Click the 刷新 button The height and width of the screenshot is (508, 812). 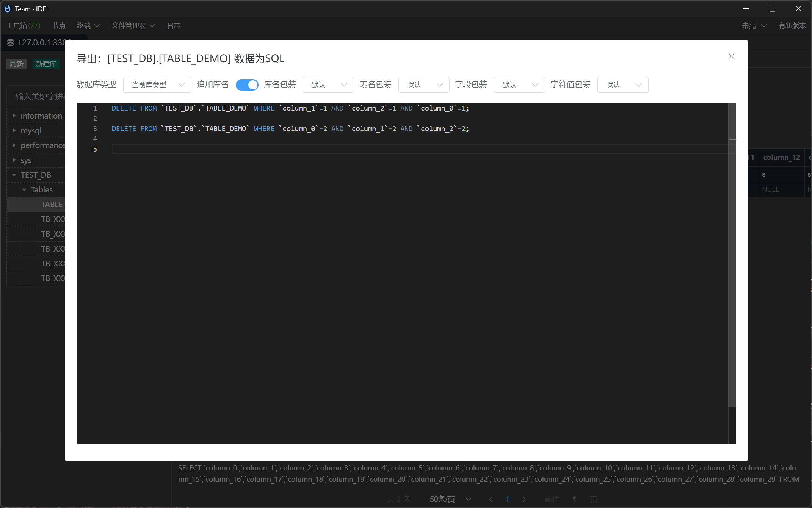pos(17,64)
